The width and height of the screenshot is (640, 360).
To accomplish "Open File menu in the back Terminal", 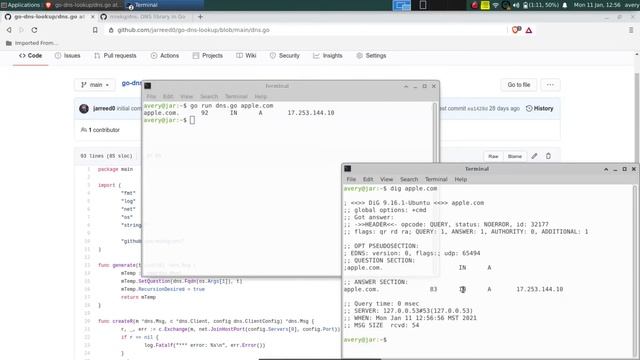I will point(151,96).
